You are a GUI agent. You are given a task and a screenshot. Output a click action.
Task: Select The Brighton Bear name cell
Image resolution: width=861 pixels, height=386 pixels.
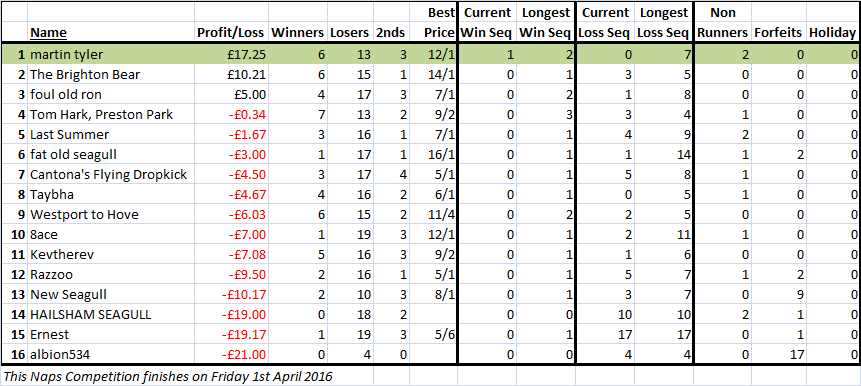pyautogui.click(x=110, y=74)
